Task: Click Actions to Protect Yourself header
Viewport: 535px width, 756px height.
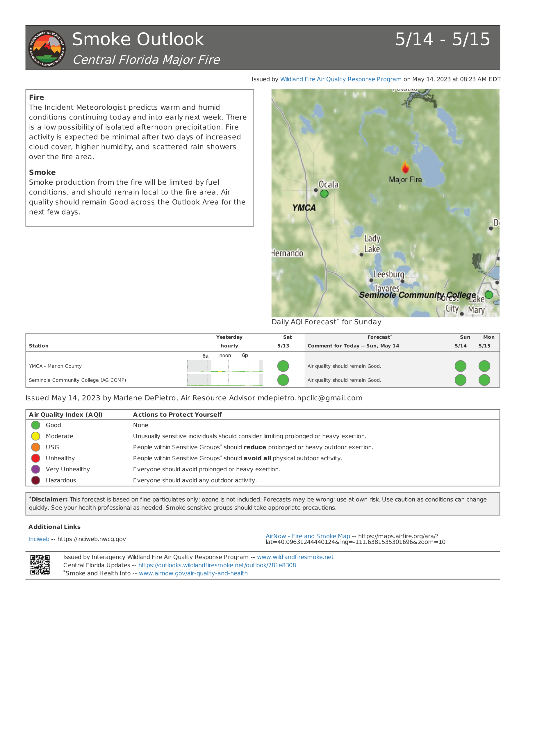Action: point(177,414)
